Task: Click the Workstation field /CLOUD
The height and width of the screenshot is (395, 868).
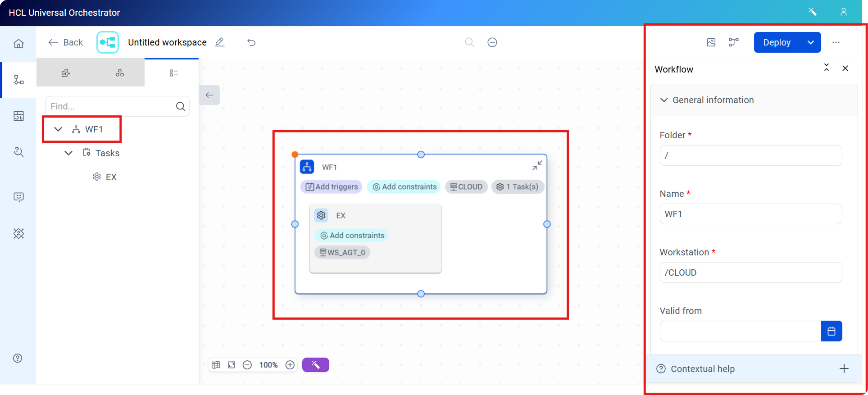Action: coord(751,272)
